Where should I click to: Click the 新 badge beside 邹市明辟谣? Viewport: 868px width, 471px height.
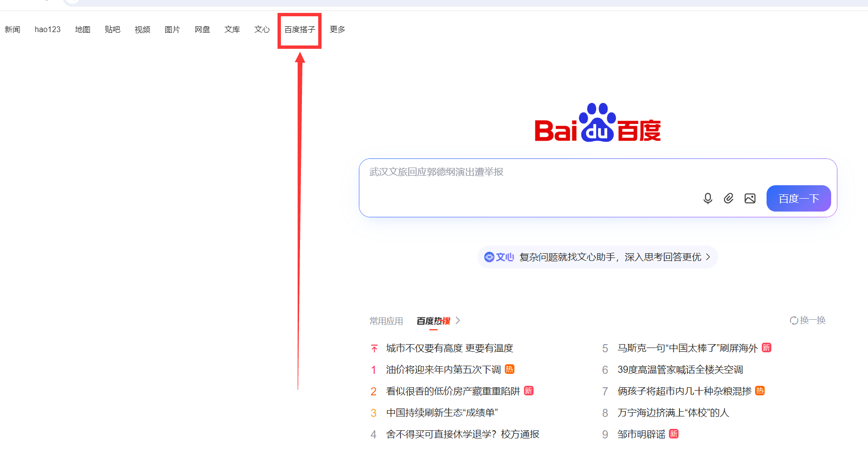(674, 434)
